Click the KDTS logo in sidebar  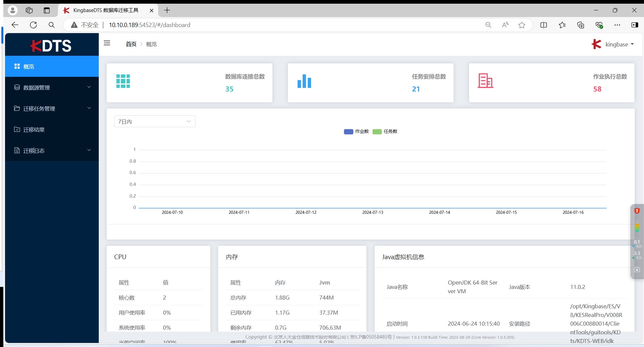(51, 46)
